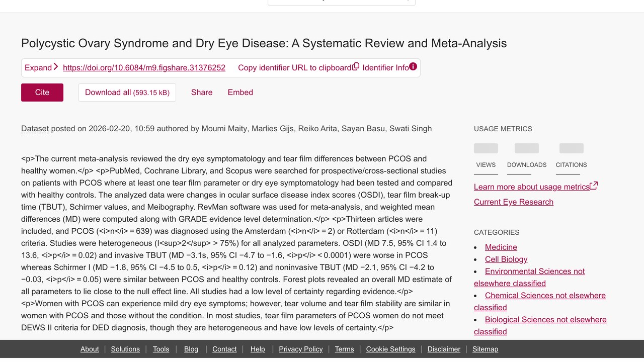Open the Blog footer link

pyautogui.click(x=191, y=349)
